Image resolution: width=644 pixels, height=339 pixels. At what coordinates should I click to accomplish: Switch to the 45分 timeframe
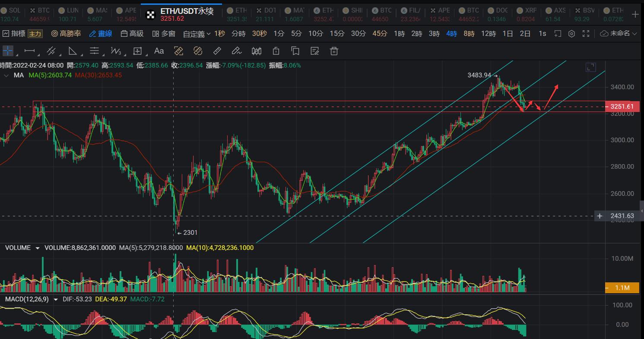click(x=380, y=34)
